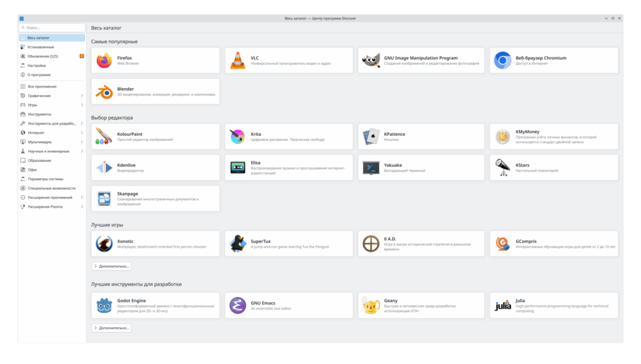
Task: Click the Веб-браузер Chromium title
Action: pos(541,58)
